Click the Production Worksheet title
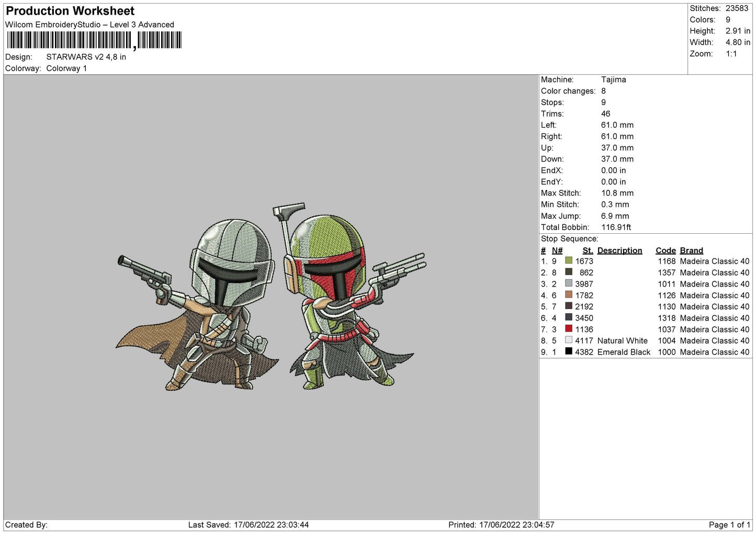 click(70, 11)
